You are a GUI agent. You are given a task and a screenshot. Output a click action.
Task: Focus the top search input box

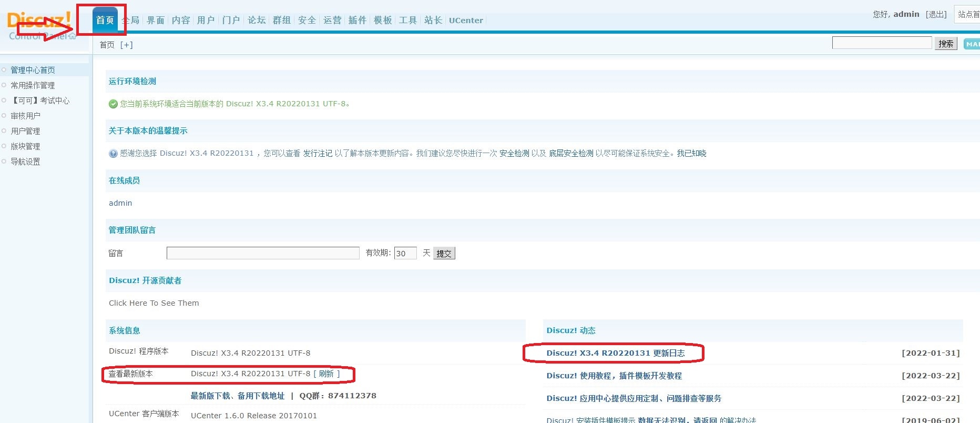pos(882,43)
